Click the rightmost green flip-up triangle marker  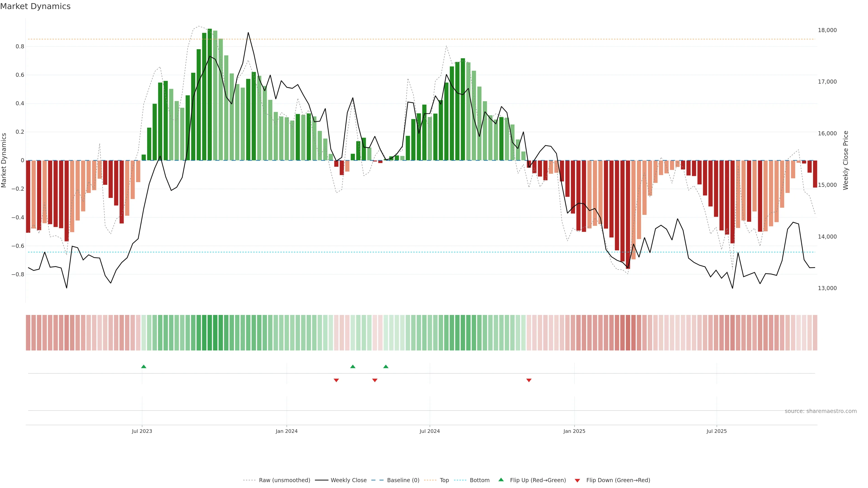(386, 366)
